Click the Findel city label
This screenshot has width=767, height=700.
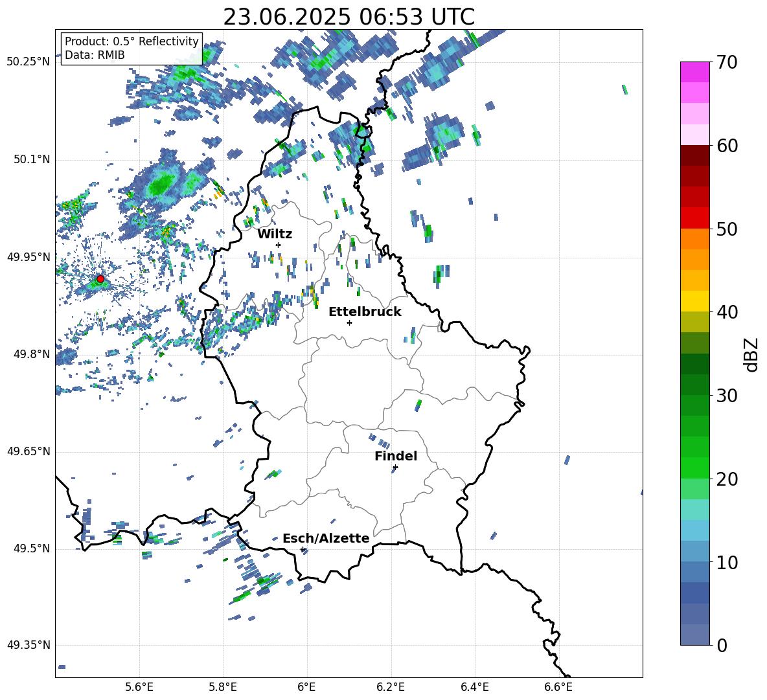(x=396, y=456)
